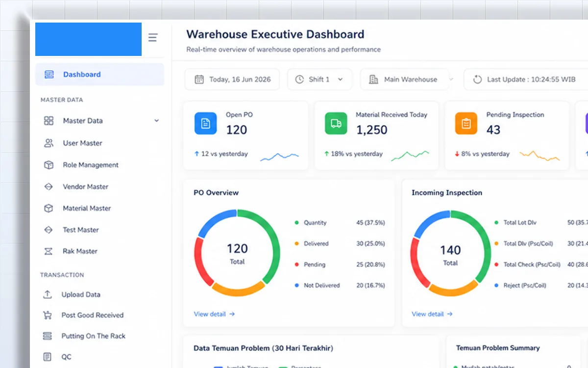The width and height of the screenshot is (588, 368).
Task: Click the Rak Master icon
Action: click(x=49, y=251)
